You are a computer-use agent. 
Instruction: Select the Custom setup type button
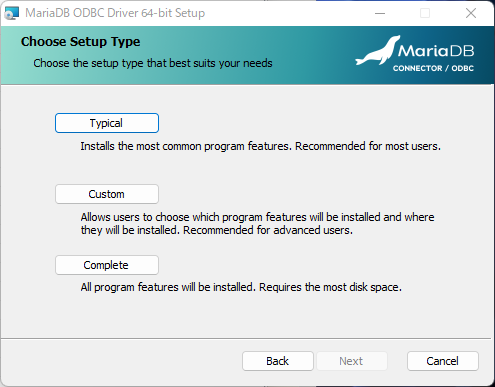(107, 194)
